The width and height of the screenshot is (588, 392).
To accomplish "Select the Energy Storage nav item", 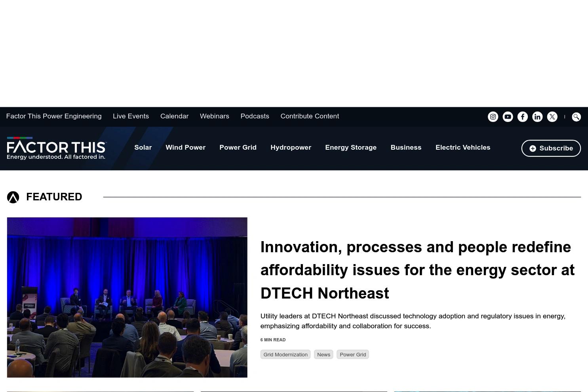I will click(x=351, y=147).
